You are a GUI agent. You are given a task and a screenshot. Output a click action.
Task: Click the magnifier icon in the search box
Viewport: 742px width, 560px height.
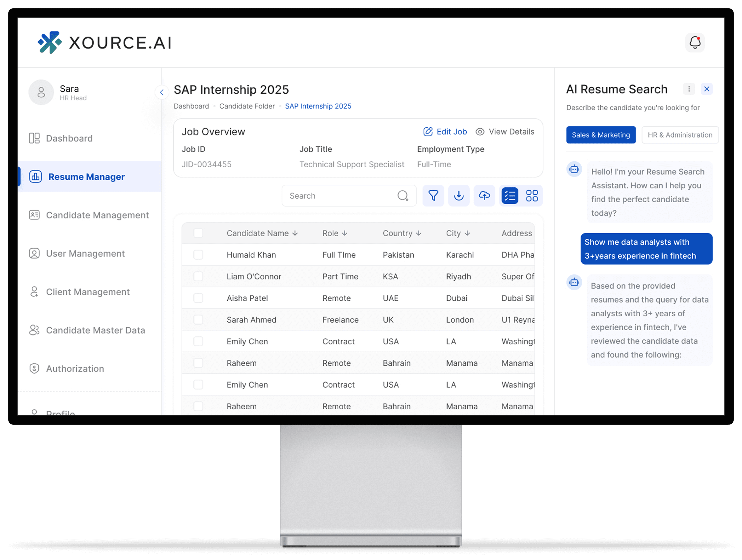click(x=402, y=196)
